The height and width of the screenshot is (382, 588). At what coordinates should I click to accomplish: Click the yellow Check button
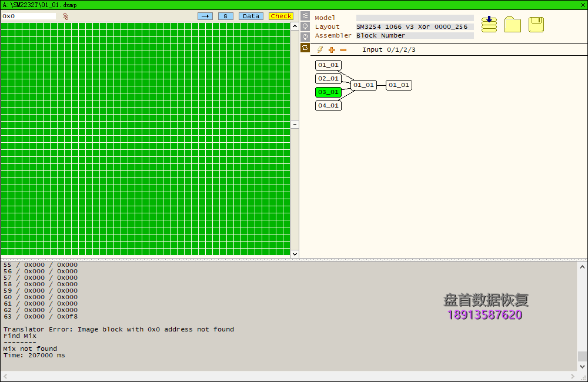pos(281,16)
